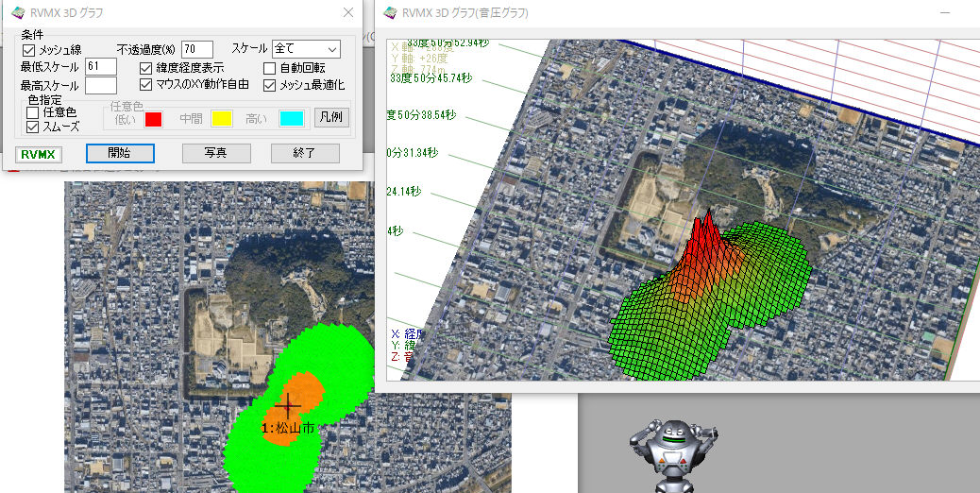Enable the 任意色 checkbox
This screenshot has height=493, width=980.
point(32,112)
